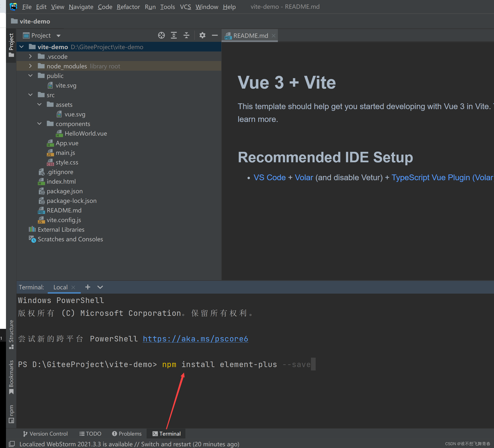Click the tool window quick-access icon in status bar
494x448 pixels.
(12, 444)
